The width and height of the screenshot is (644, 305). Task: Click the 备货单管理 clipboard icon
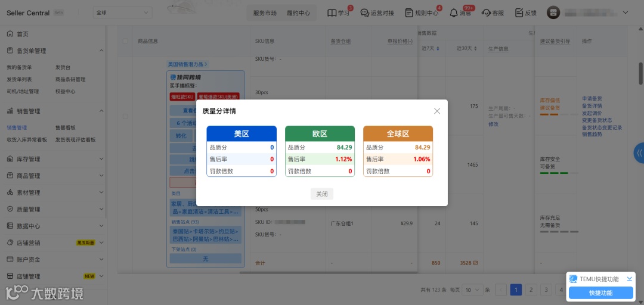[10, 51]
